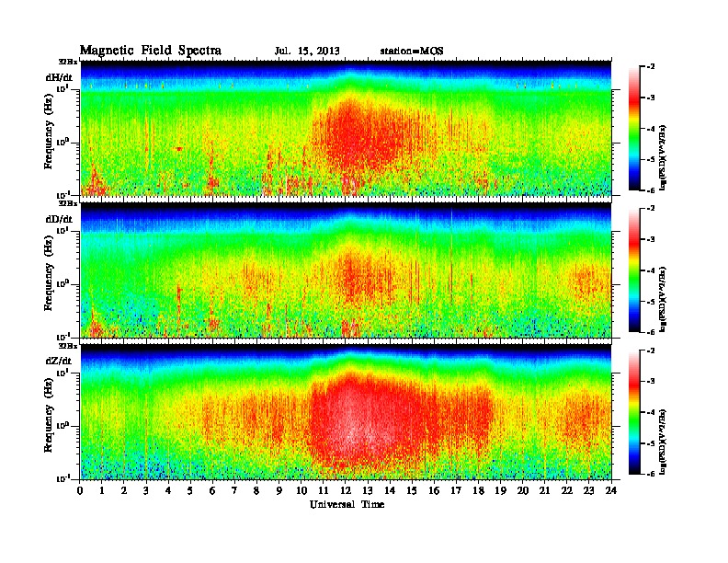Click the hour '8' tick label on Universal Time axis
This screenshot has width=728, height=563.
[x=256, y=491]
